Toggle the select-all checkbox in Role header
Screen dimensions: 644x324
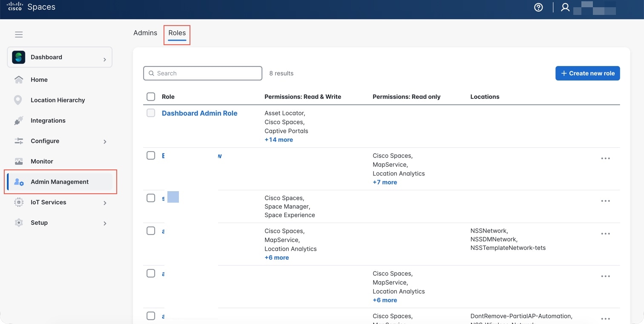click(x=151, y=97)
